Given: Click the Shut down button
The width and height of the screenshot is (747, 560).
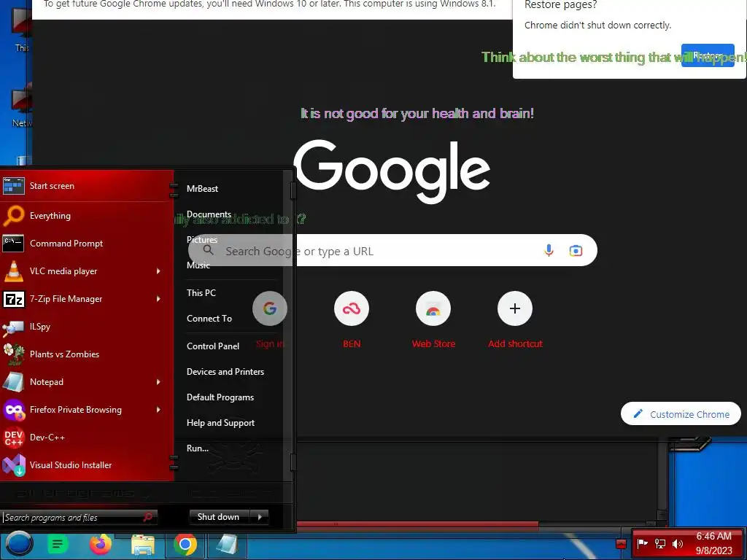Looking at the screenshot, I should coord(218,517).
